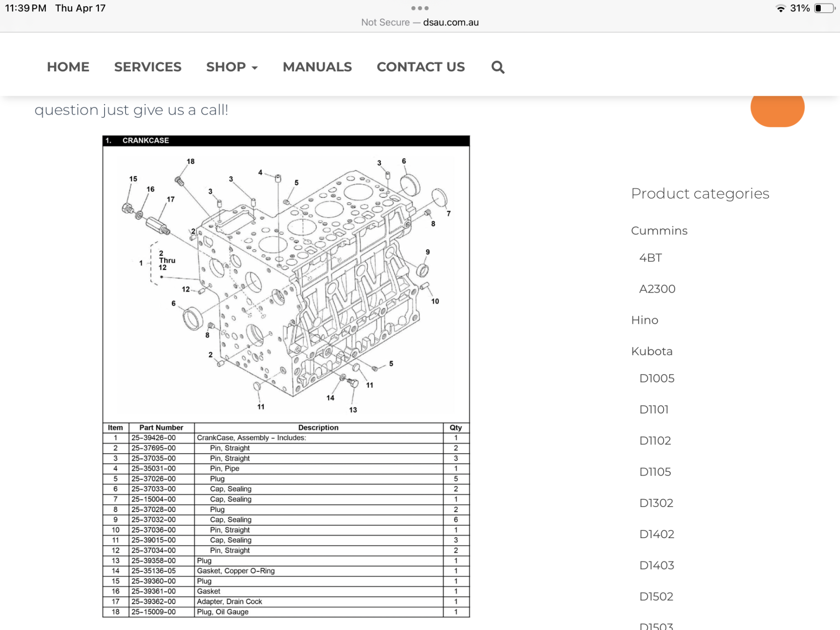
Task: Select the Cummins product category
Action: (659, 231)
